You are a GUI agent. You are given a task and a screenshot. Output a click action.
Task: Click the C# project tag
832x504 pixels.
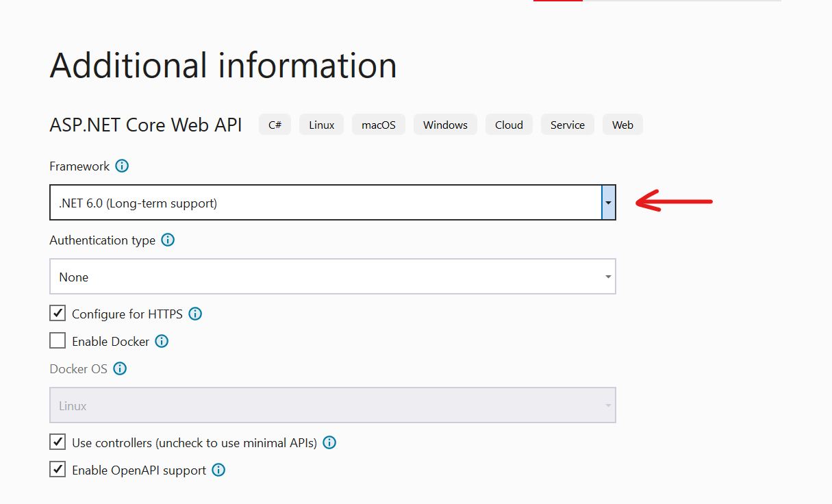pyautogui.click(x=275, y=124)
